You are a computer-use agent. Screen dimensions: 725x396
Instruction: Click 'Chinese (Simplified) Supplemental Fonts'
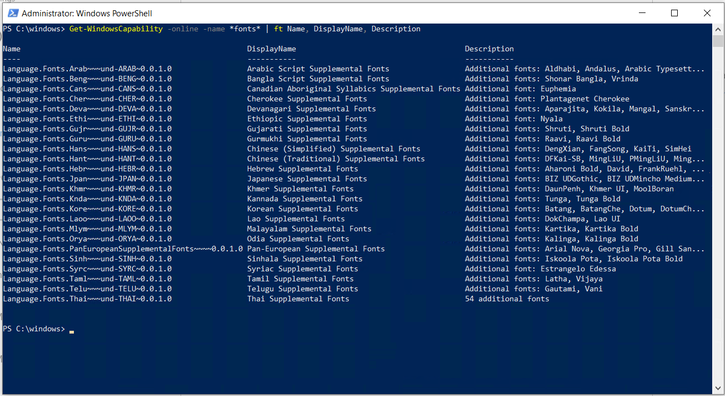(x=334, y=148)
